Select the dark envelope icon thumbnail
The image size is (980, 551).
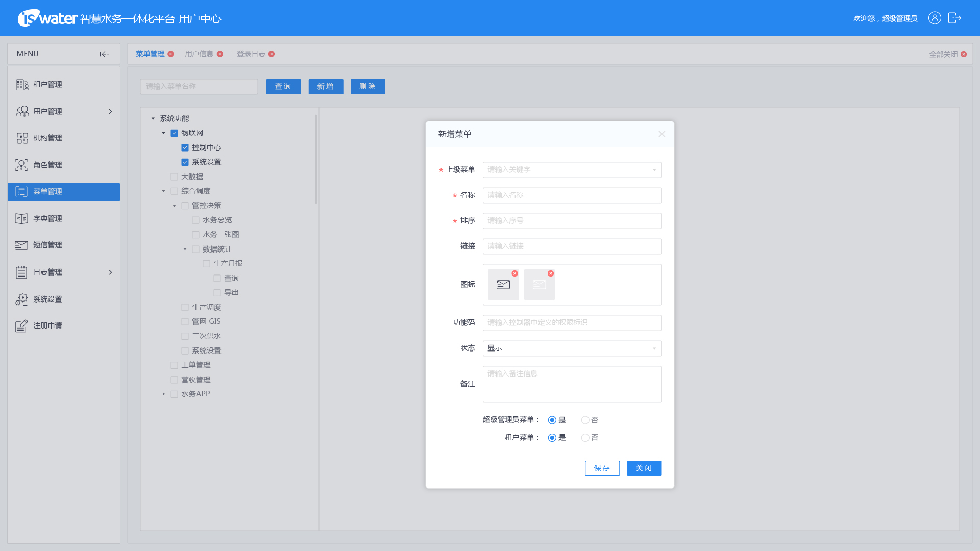point(503,285)
